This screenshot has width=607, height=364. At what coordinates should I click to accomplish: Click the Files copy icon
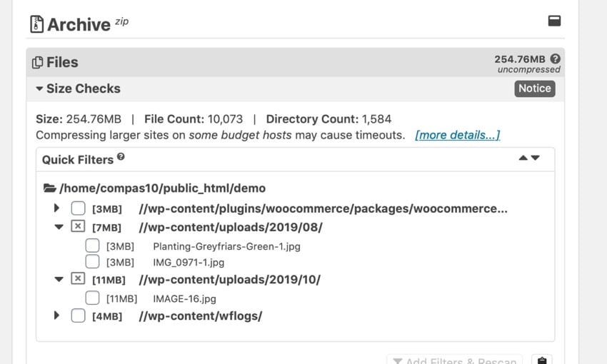click(x=38, y=63)
